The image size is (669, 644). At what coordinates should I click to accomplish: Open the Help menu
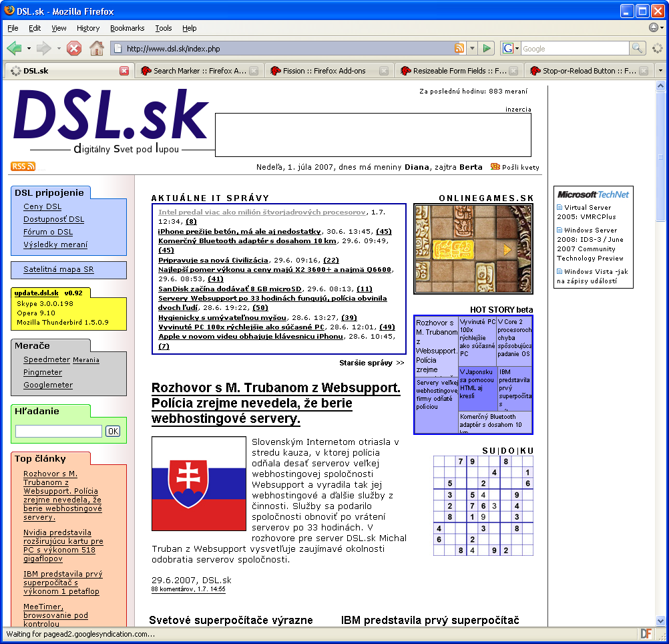[190, 28]
